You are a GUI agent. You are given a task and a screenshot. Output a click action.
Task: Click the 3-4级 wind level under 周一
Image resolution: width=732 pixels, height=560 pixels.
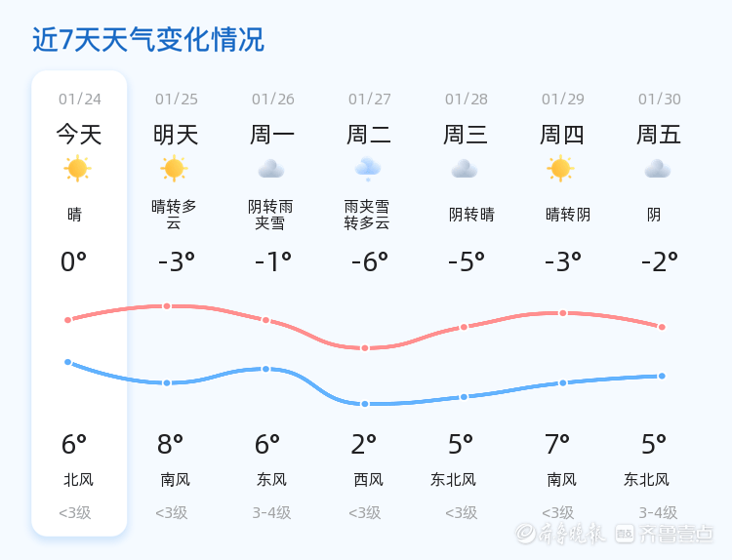click(271, 512)
